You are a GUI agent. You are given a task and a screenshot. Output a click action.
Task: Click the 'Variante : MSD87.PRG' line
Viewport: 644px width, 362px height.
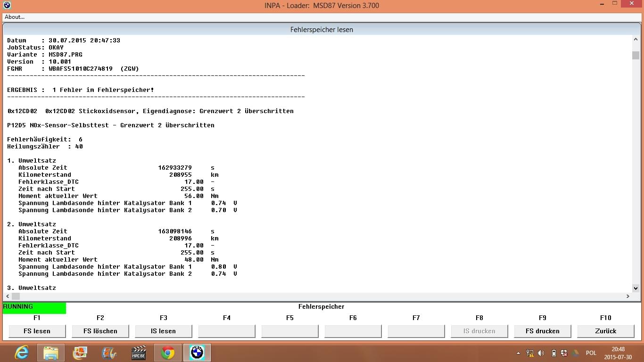click(45, 55)
